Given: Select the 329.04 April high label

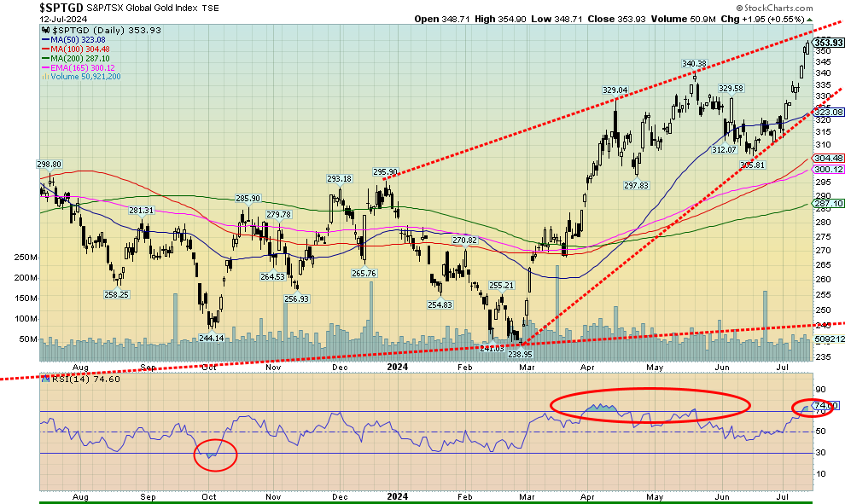Looking at the screenshot, I should click(x=615, y=90).
